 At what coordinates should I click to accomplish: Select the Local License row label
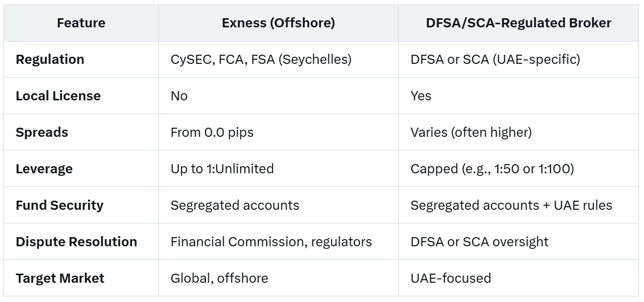pos(58,96)
